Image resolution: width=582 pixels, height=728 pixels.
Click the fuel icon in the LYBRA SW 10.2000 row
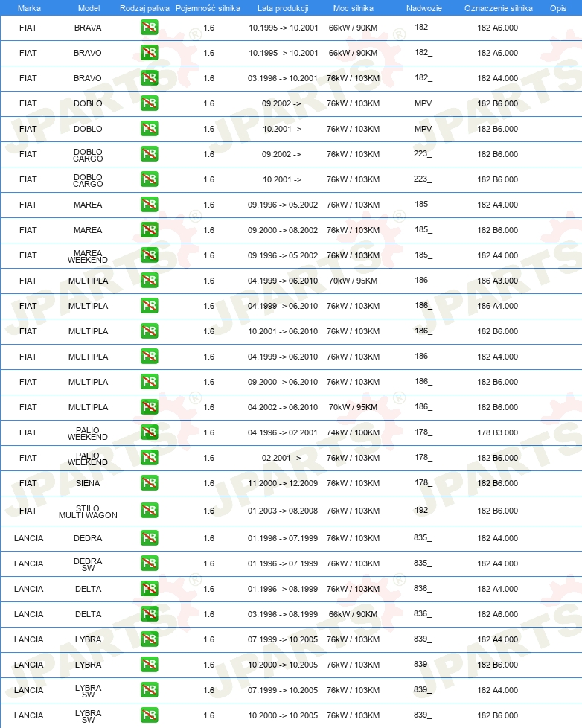click(x=150, y=715)
